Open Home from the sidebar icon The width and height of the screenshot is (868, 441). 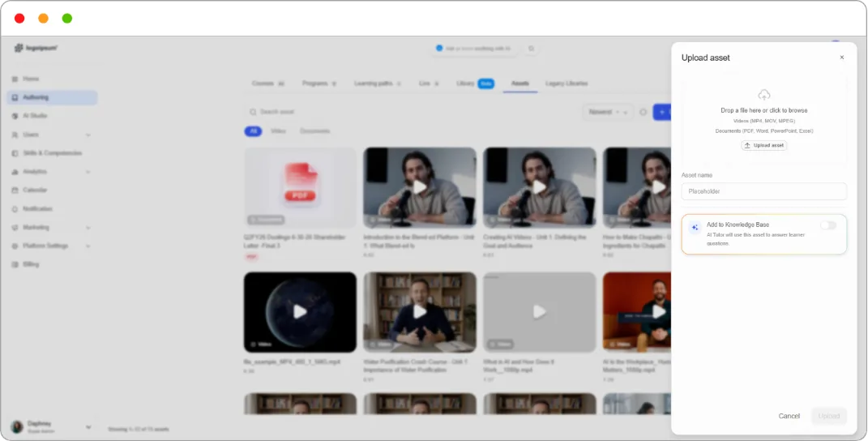coord(15,79)
